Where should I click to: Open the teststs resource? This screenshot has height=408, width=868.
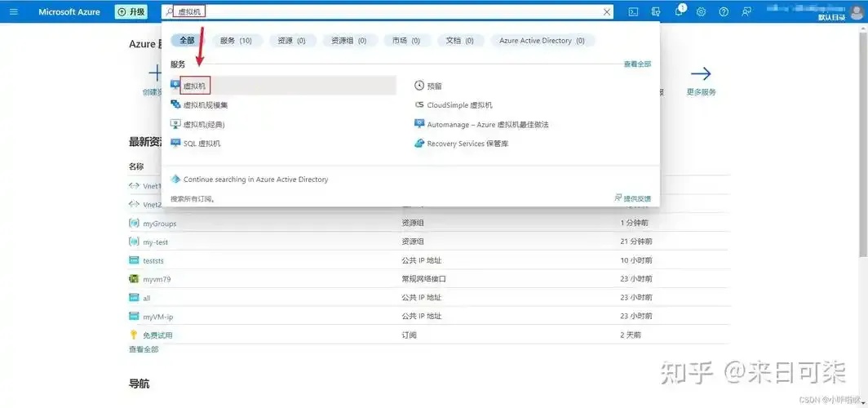click(153, 261)
